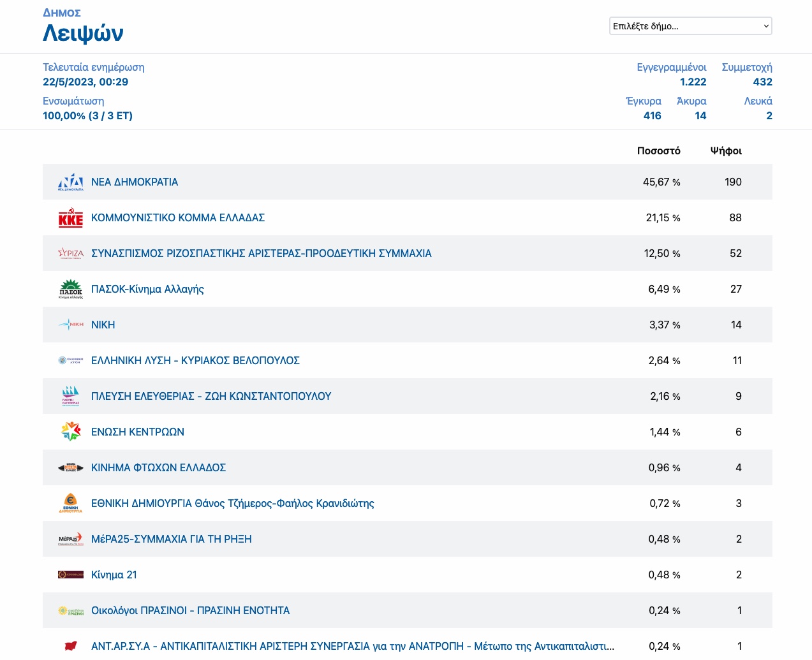This screenshot has height=660, width=812.
Task: Click the Οικολόγοι Πράσινοι sunflower logo
Action: click(x=71, y=610)
